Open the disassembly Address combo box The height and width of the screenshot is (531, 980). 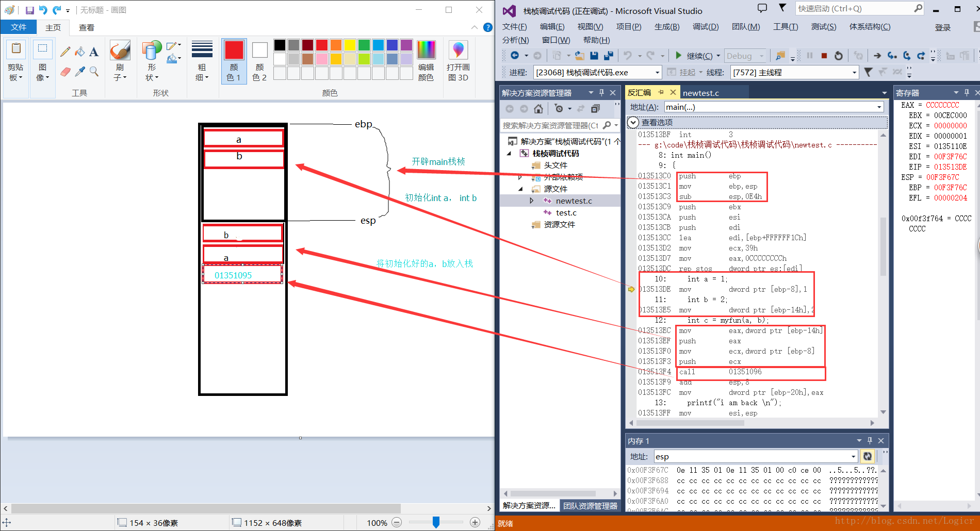pyautogui.click(x=879, y=107)
